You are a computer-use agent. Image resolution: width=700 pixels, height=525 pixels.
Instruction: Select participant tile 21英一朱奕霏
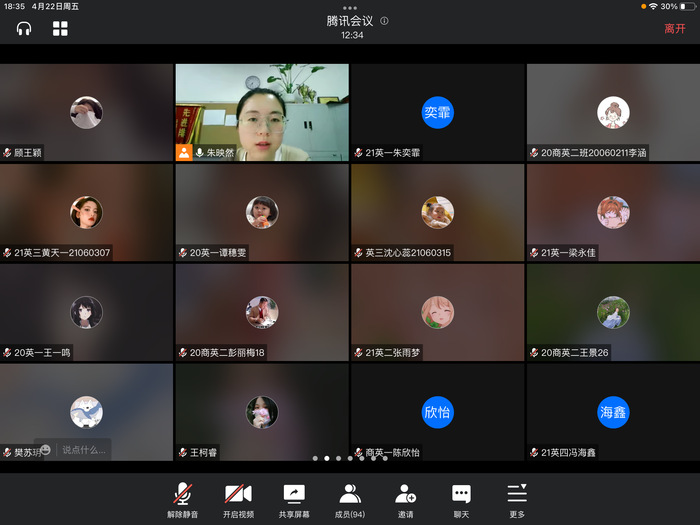[x=437, y=112]
